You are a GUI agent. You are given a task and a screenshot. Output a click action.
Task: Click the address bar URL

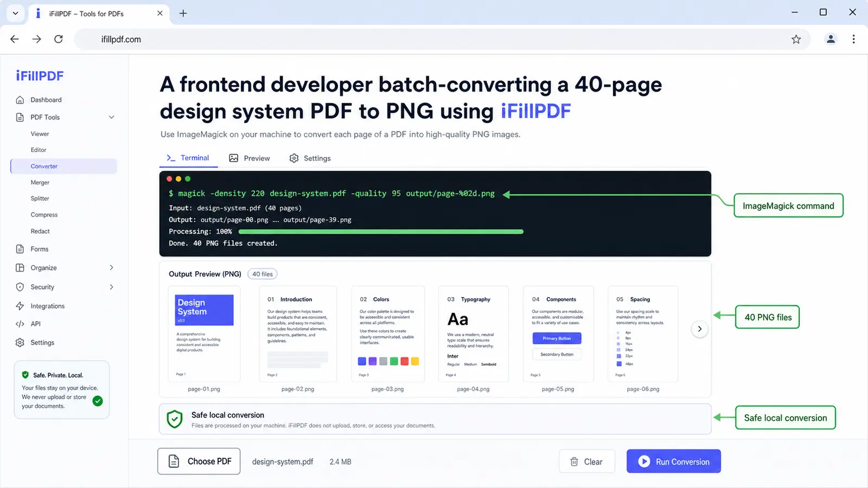(x=121, y=39)
